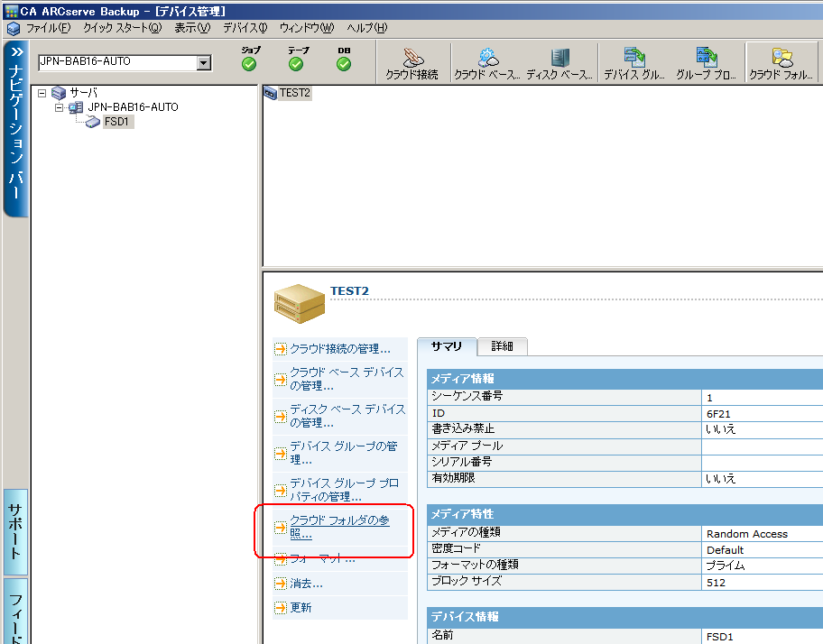The height and width of the screenshot is (644, 823).
Task: Open the サポート side tab
Action: click(x=15, y=532)
